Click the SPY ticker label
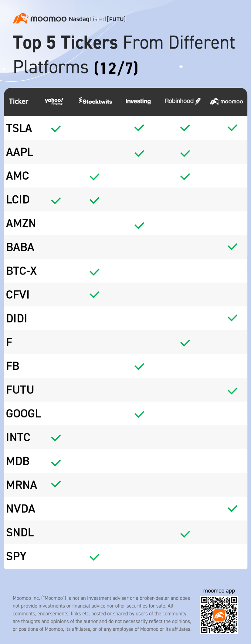This screenshot has height=644, width=251. [x=16, y=556]
